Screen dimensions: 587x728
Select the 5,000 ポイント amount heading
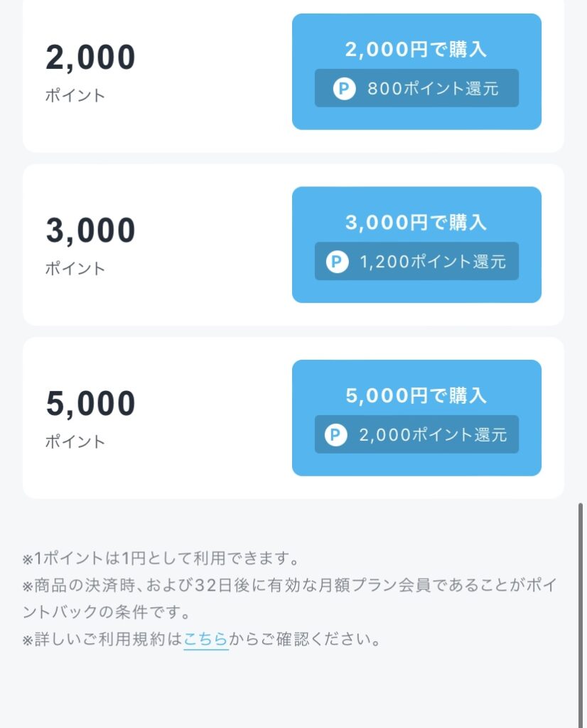[x=90, y=404]
